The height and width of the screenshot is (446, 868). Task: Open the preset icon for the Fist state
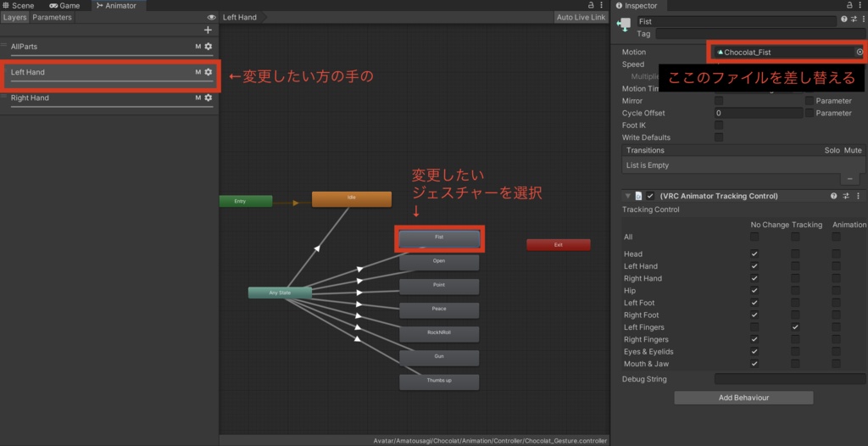click(853, 19)
